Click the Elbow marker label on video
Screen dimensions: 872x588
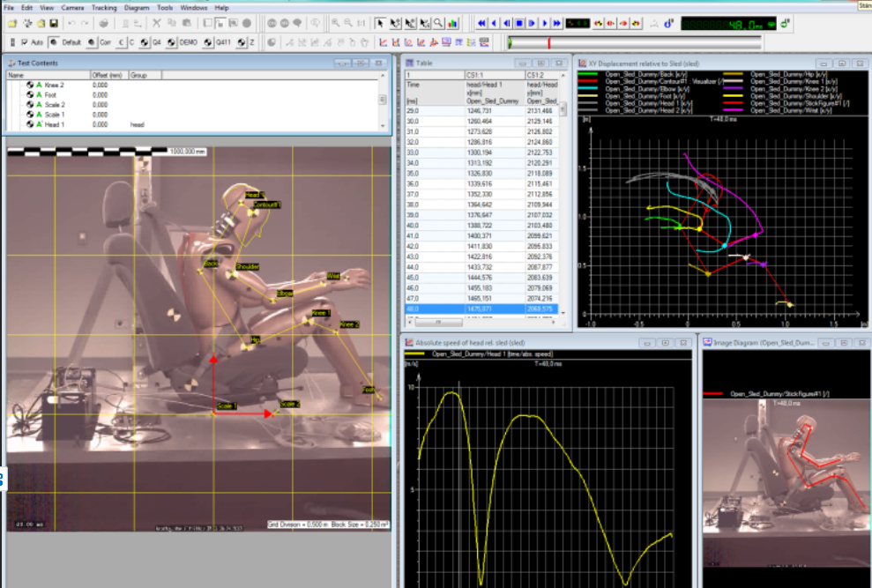pos(285,294)
